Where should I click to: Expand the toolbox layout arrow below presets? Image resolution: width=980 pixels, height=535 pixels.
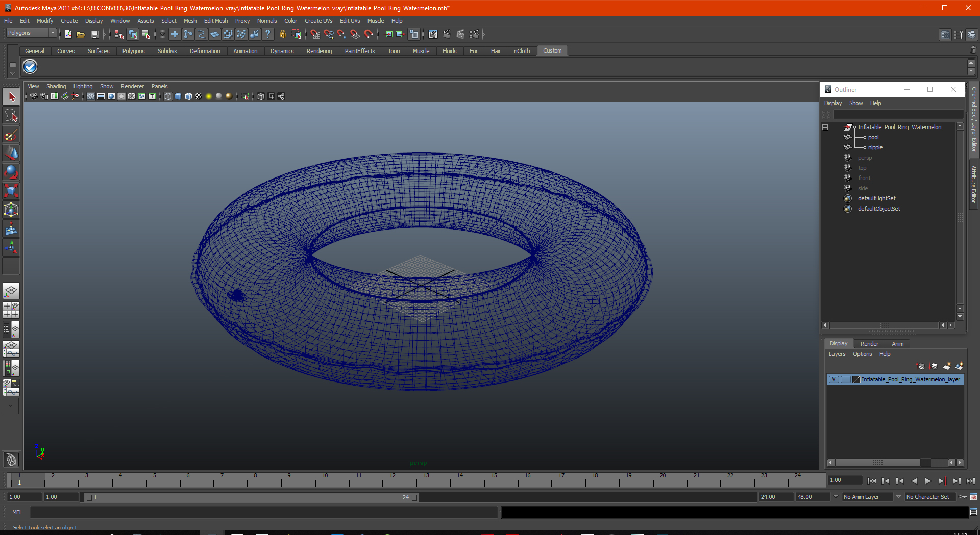click(x=10, y=405)
